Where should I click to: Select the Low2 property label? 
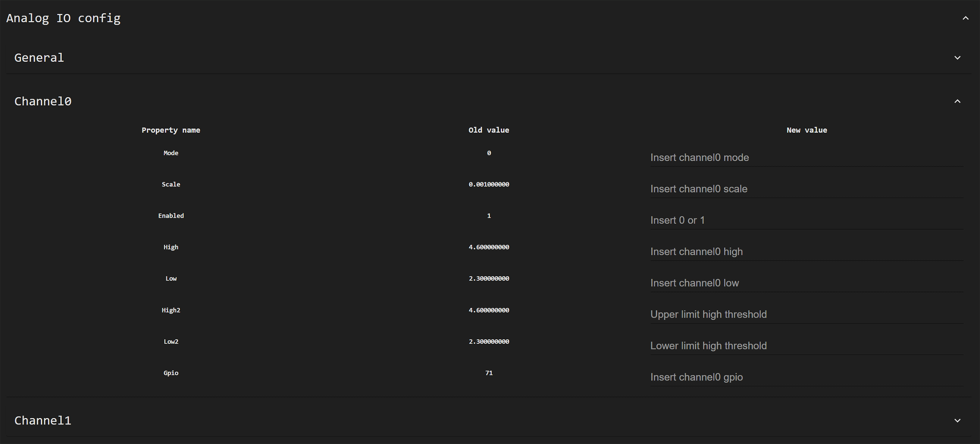171,342
